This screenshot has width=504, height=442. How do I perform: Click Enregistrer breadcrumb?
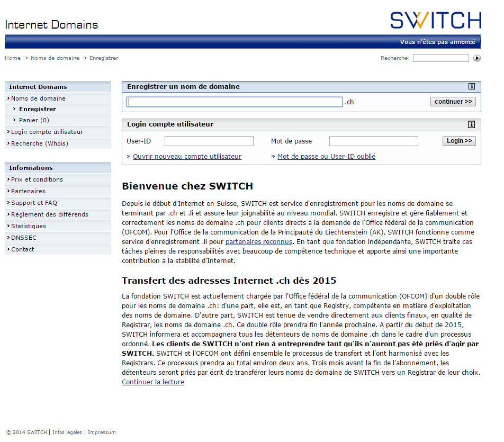pos(104,58)
